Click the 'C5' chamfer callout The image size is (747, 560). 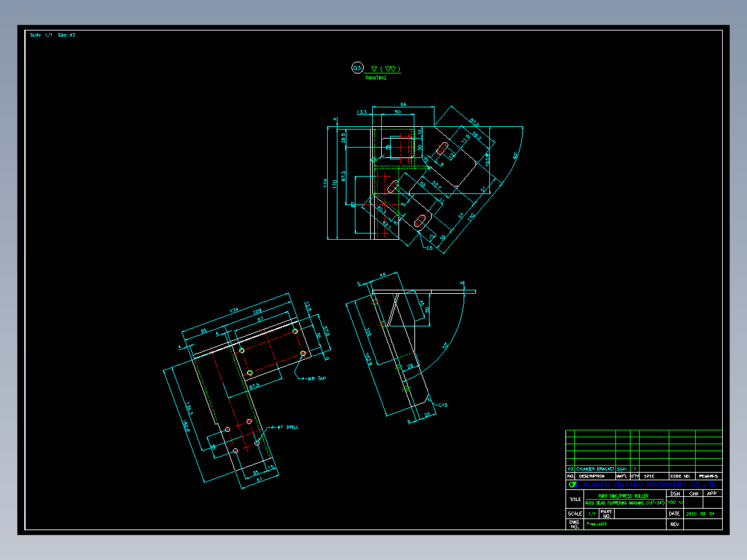pyautogui.click(x=429, y=248)
